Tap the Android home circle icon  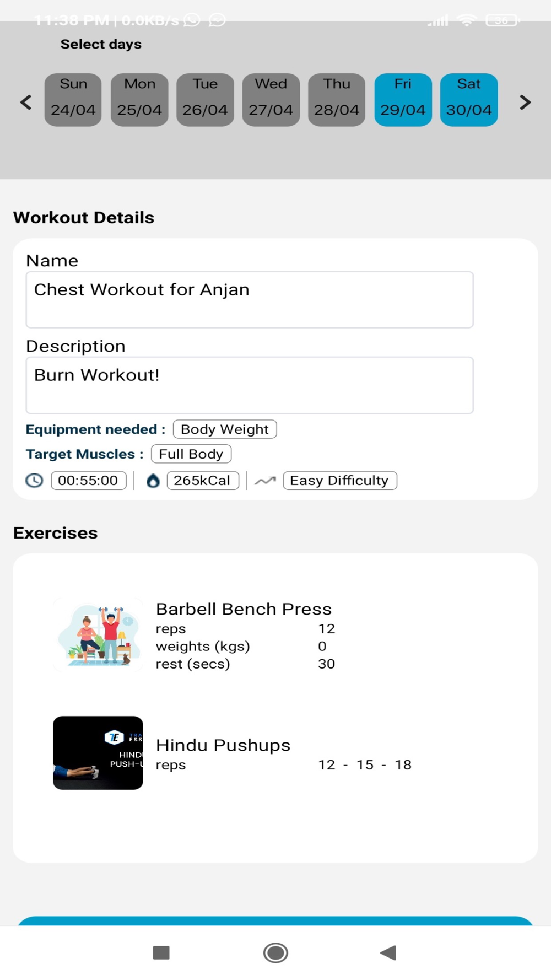275,952
